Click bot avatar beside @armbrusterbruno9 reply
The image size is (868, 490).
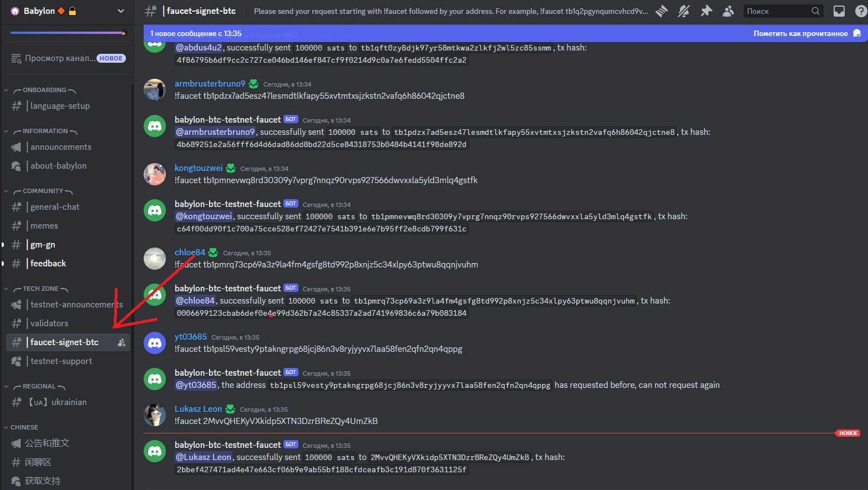tap(155, 126)
